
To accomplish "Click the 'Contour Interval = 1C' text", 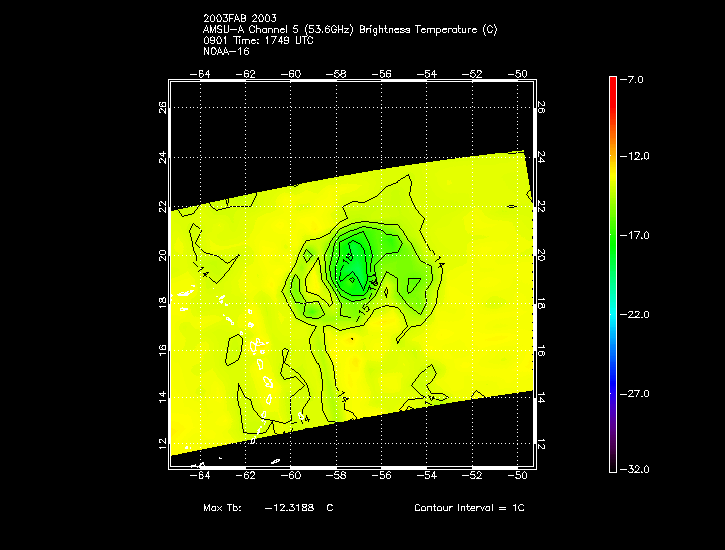I will [469, 508].
